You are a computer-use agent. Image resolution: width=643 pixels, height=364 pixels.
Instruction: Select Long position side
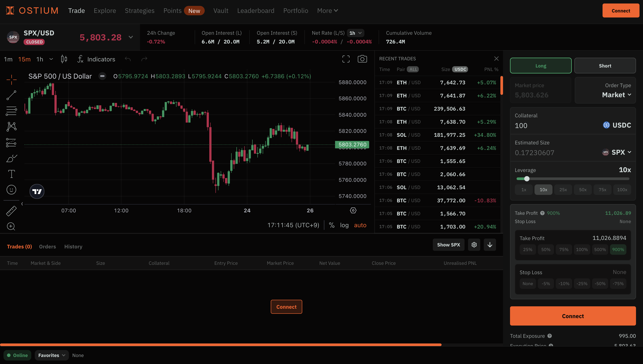pyautogui.click(x=541, y=66)
